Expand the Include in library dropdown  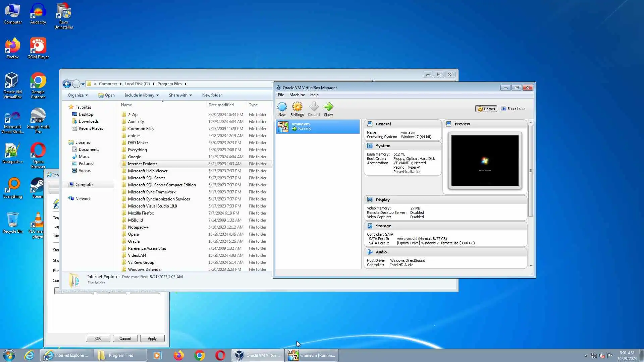(141, 95)
